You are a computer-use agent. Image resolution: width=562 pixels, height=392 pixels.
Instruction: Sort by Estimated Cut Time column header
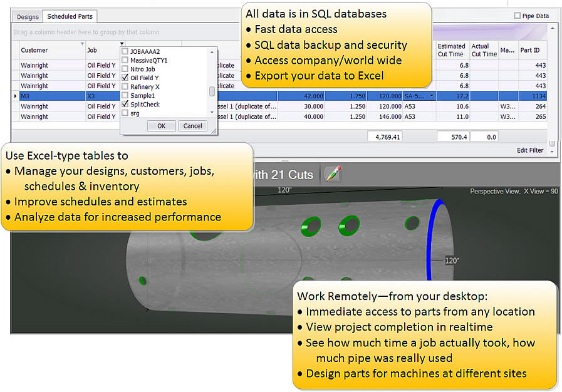coord(451,50)
